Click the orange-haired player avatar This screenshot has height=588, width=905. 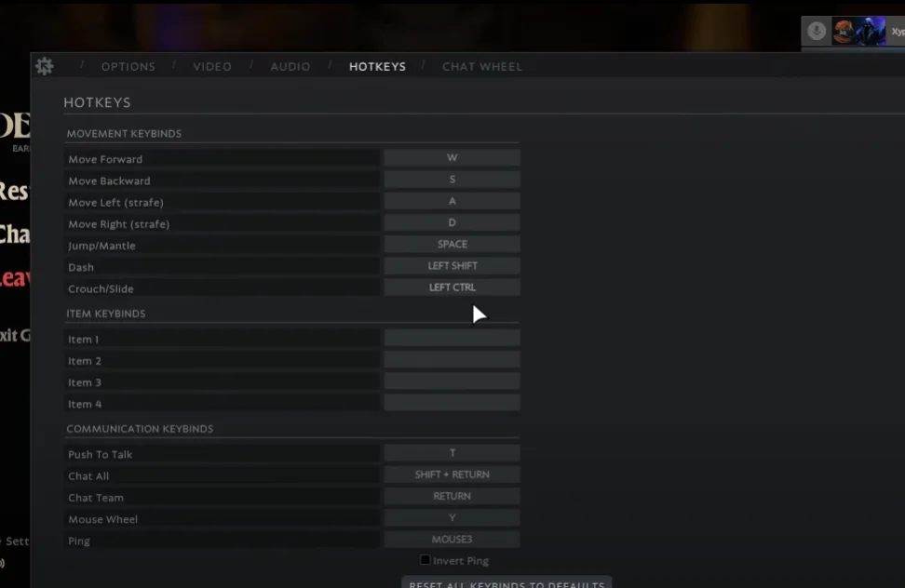click(x=844, y=31)
